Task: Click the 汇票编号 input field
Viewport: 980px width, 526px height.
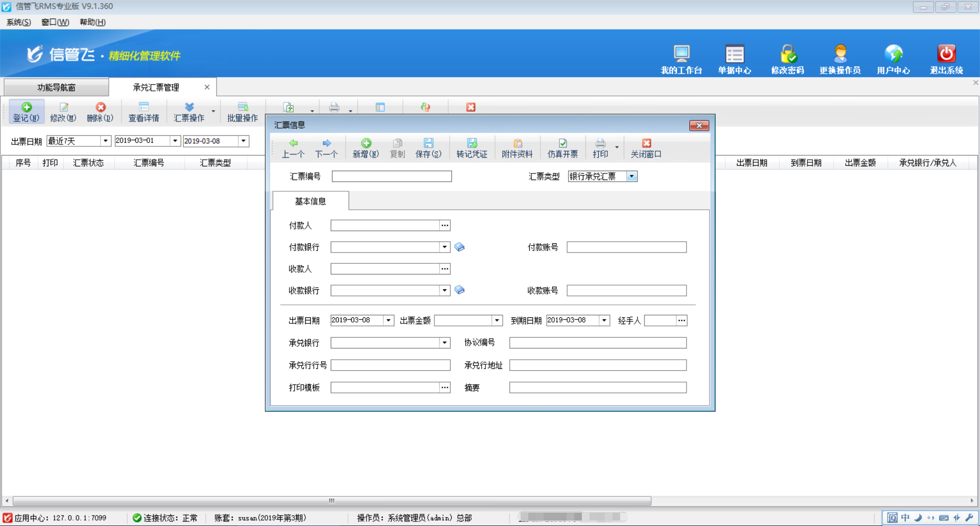Action: coord(391,177)
